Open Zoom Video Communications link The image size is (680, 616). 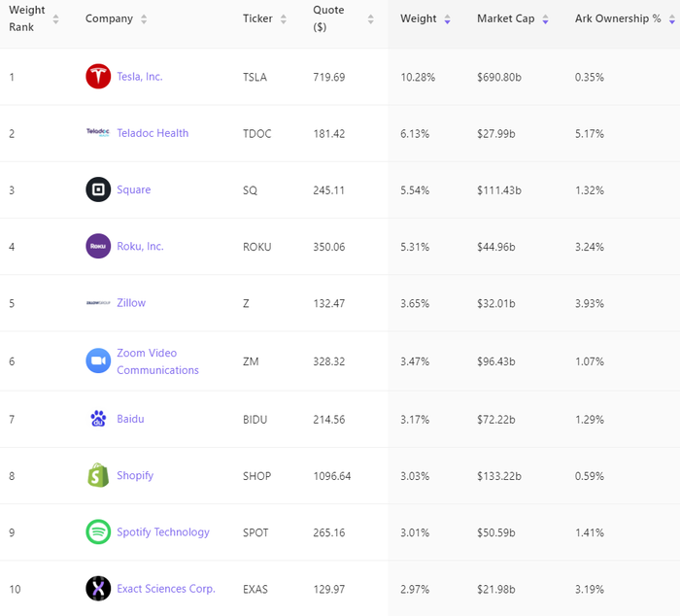coord(157,361)
